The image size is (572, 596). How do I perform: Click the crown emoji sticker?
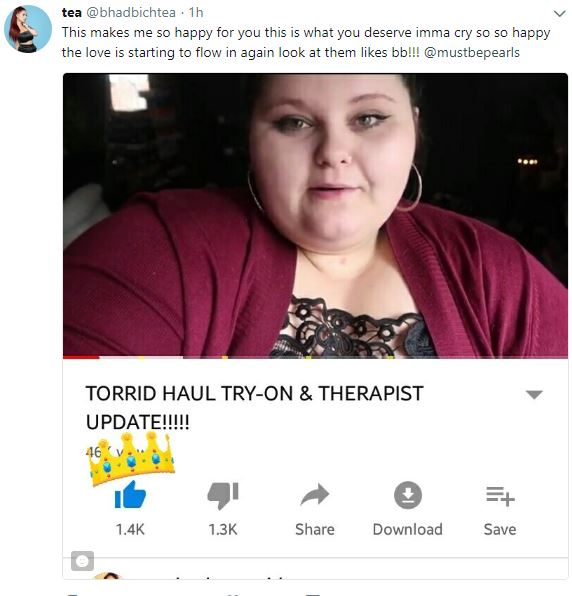pyautogui.click(x=131, y=458)
